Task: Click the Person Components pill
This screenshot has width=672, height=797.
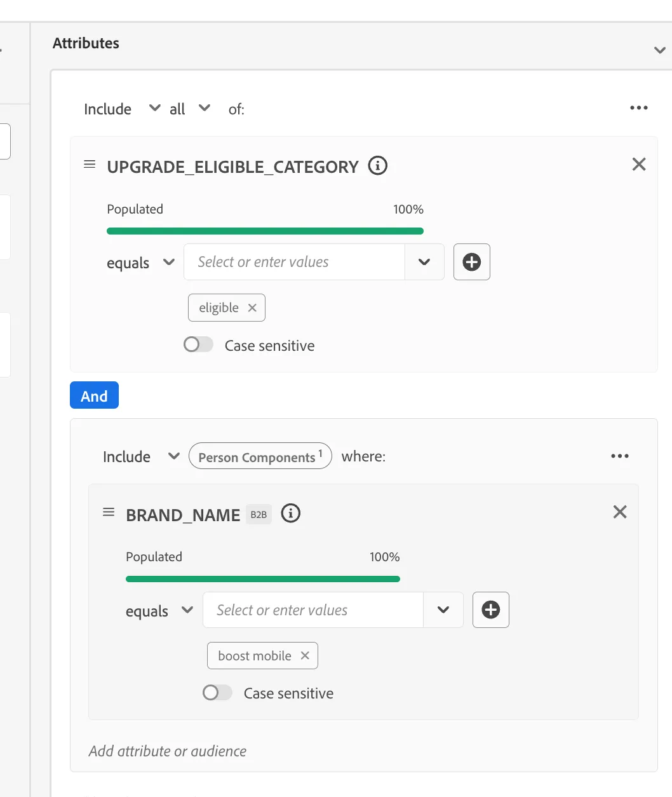Action: point(260,456)
